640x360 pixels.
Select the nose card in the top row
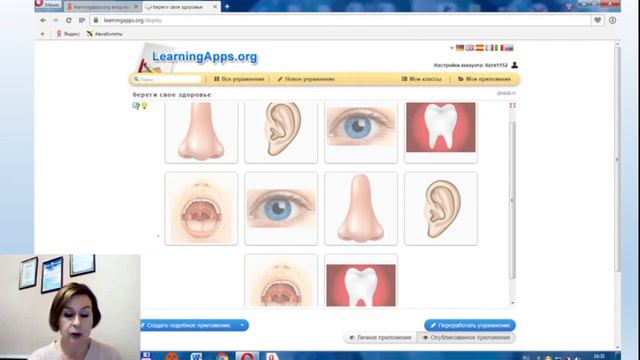pyautogui.click(x=201, y=132)
